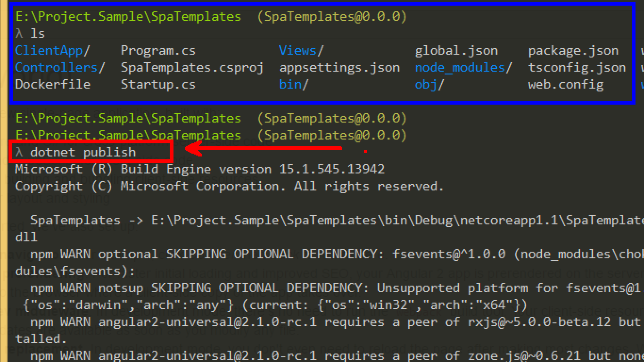Select SpaTemplates.csproj in the listing
644x362 pixels.
pos(192,67)
